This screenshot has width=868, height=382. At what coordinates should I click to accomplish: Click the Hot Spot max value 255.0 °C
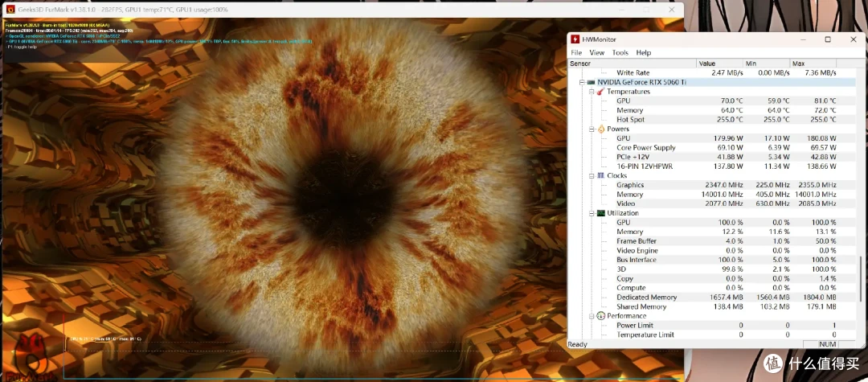822,120
